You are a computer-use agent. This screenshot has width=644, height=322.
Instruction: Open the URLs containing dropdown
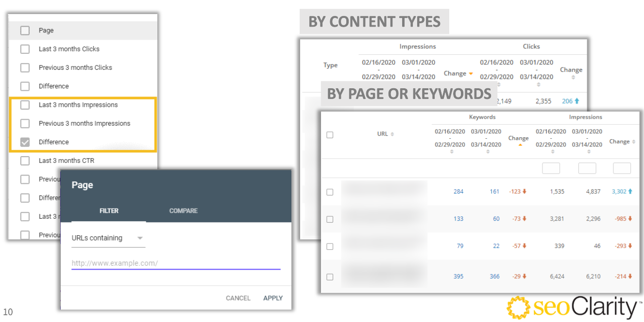[108, 238]
